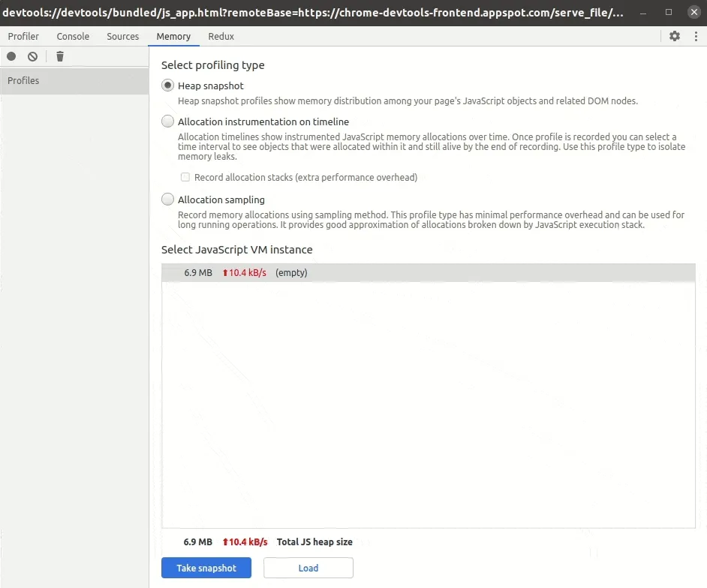This screenshot has width=707, height=588.
Task: Select the Allocation sampling option
Action: tap(167, 199)
